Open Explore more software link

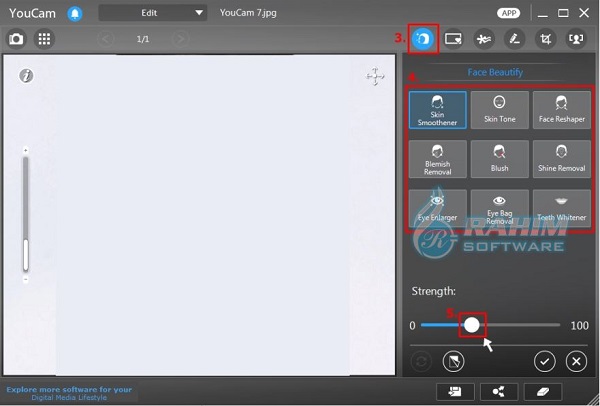69,393
